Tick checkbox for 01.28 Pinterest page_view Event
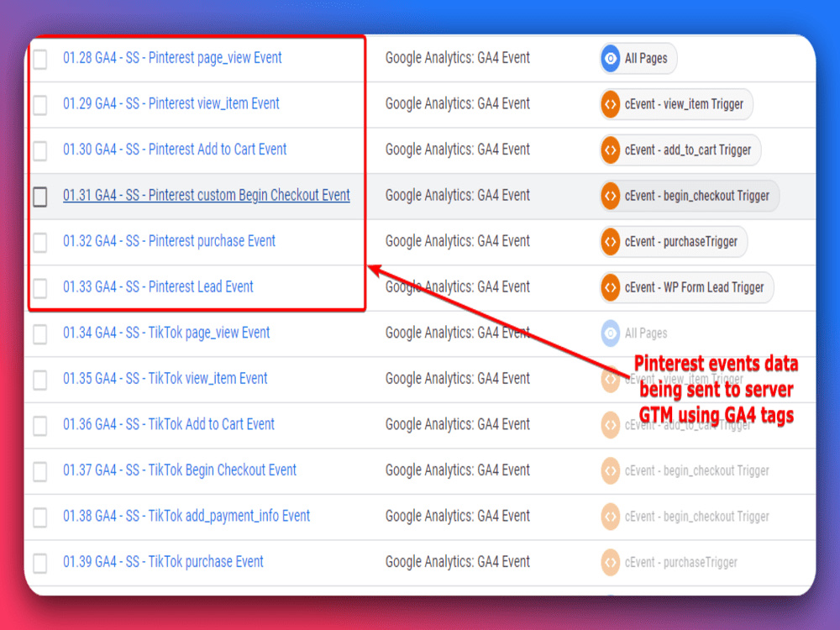840x630 pixels. point(40,59)
